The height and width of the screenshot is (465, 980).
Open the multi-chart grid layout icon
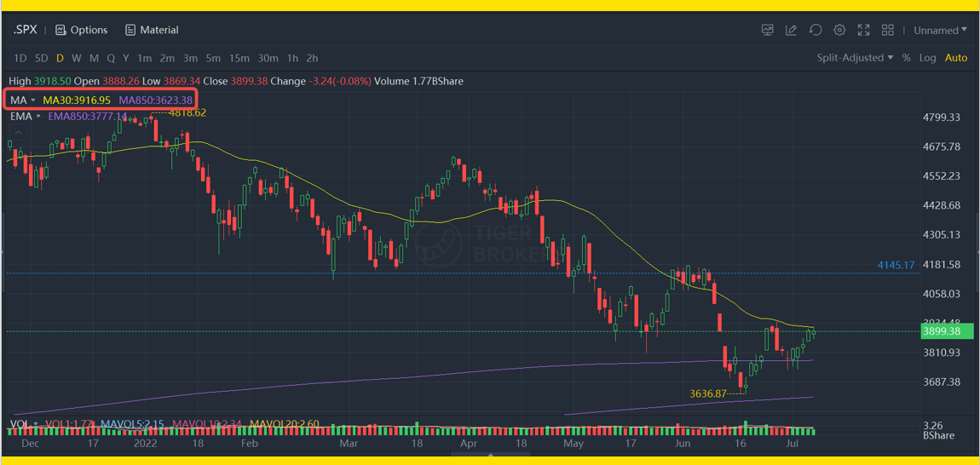[887, 30]
